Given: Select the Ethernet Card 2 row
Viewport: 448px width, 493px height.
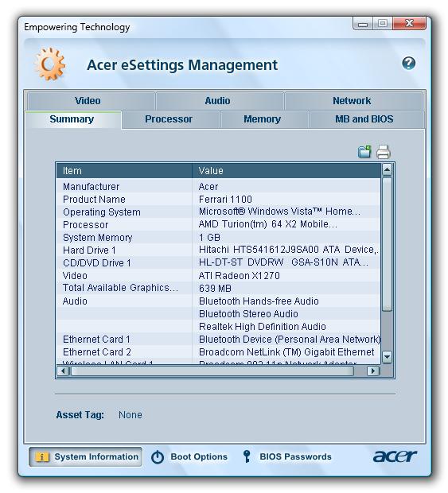Looking at the screenshot, I should coord(218,351).
